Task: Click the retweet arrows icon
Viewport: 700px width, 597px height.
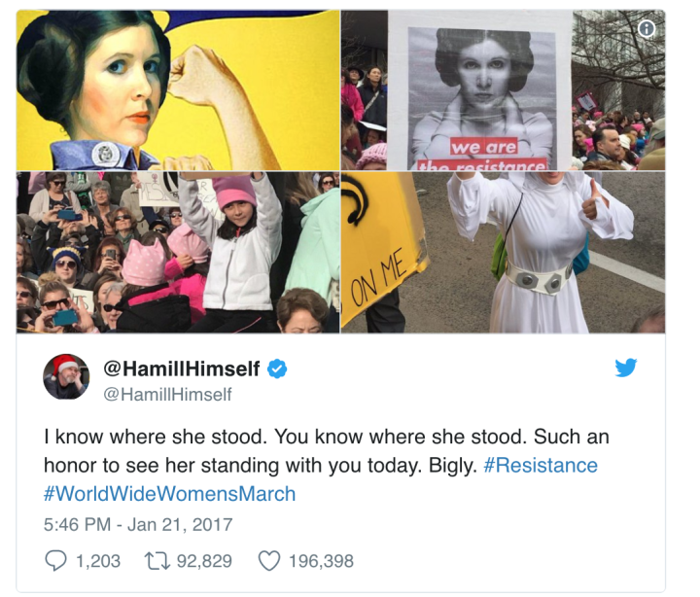Action: click(157, 561)
